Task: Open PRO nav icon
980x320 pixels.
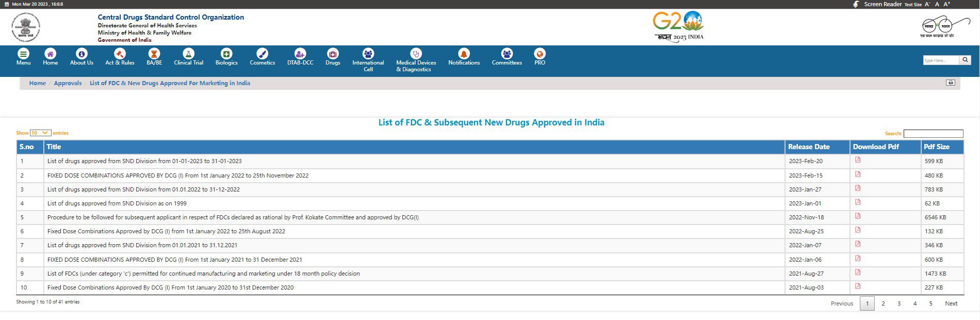Action: tap(540, 54)
